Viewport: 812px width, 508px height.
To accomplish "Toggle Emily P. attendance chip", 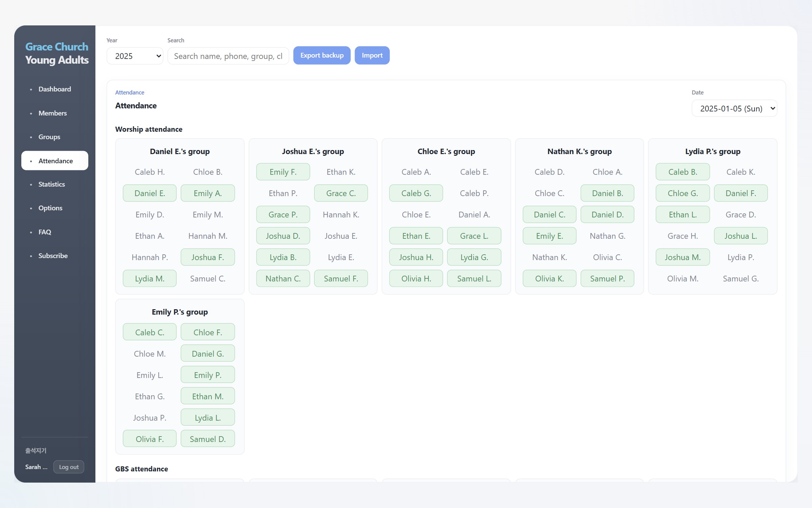I will click(208, 375).
